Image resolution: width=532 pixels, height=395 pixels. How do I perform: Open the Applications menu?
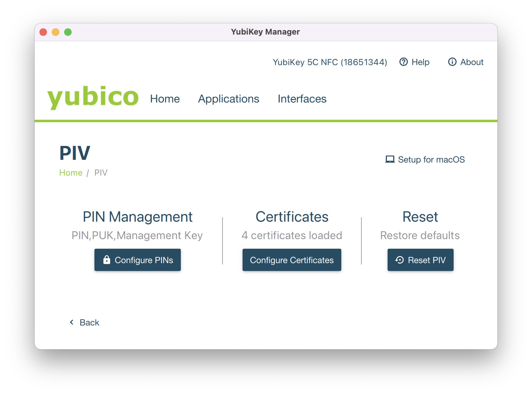[x=229, y=99]
